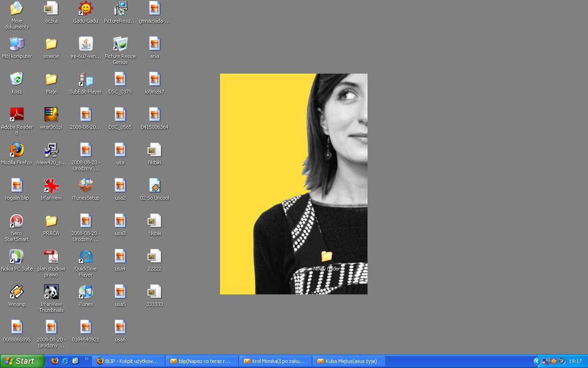Viewport: 588px width, 368px height.
Task: Select the IrfanView desktop icon
Action: [x=51, y=186]
